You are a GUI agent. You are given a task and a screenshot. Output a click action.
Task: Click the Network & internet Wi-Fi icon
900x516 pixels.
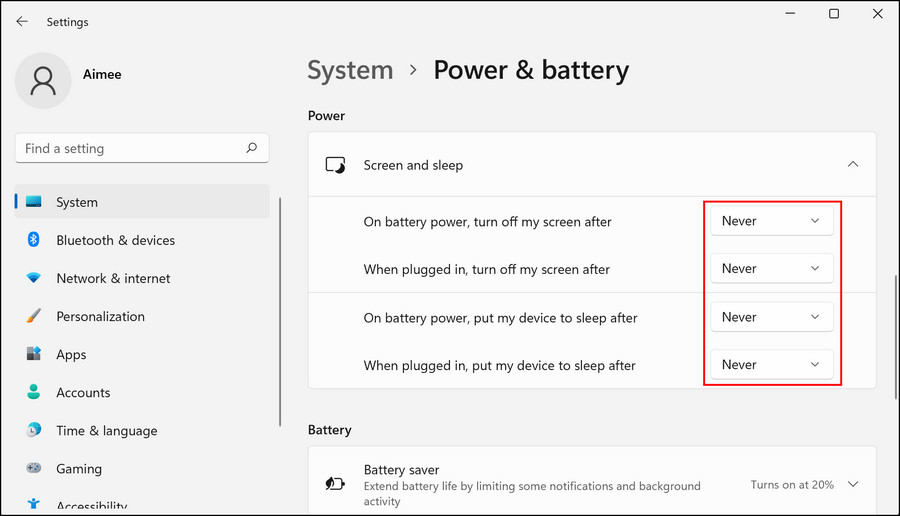coord(33,278)
